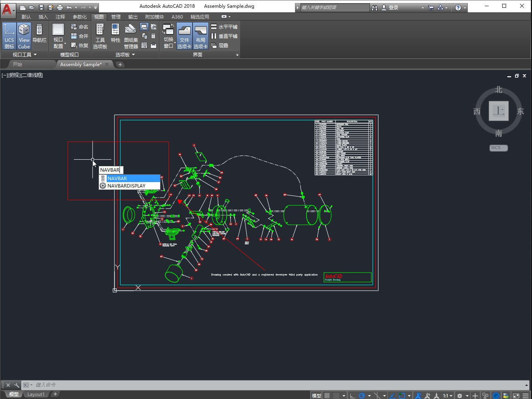Click the Plot (print) icon in quick access toolbar
Viewport: 532px width, 399px height.
click(x=60, y=7)
